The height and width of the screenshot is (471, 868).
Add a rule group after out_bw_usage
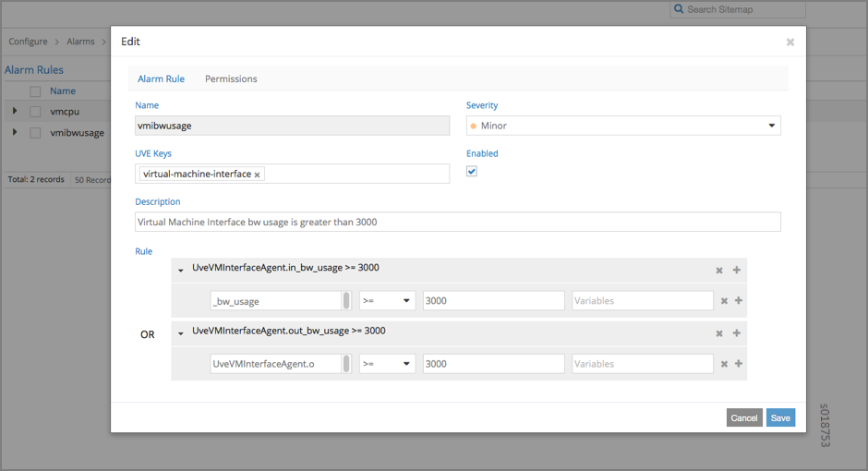[x=737, y=333]
